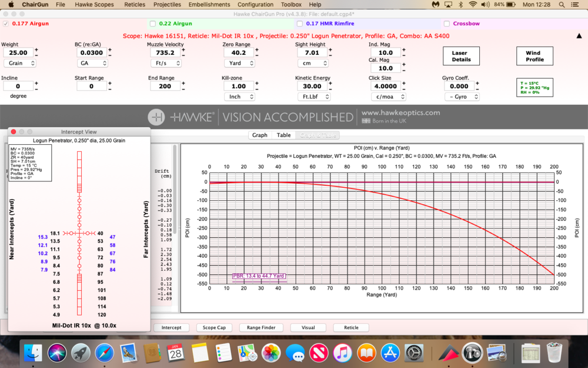This screenshot has height=368, width=588.
Task: Click the End Range input field
Action: [x=165, y=86]
